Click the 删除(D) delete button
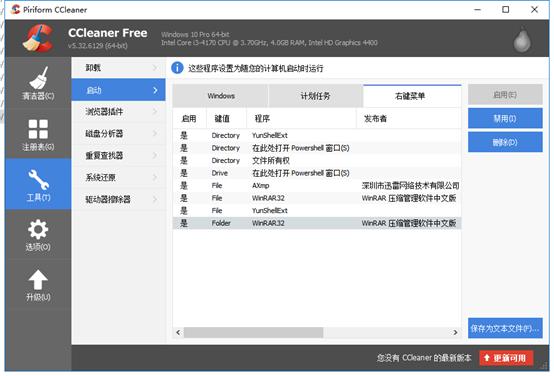Viewport: 554px width, 376px height. 505,142
